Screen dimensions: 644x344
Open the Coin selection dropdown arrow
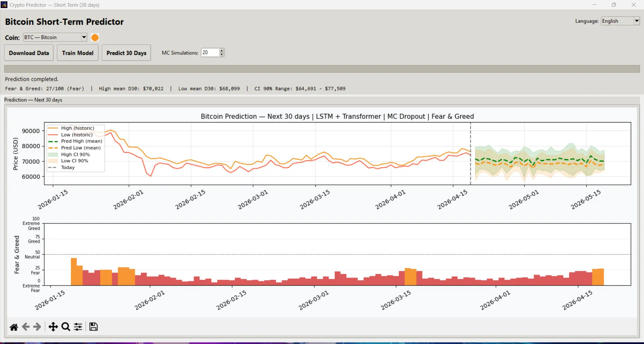coord(84,37)
